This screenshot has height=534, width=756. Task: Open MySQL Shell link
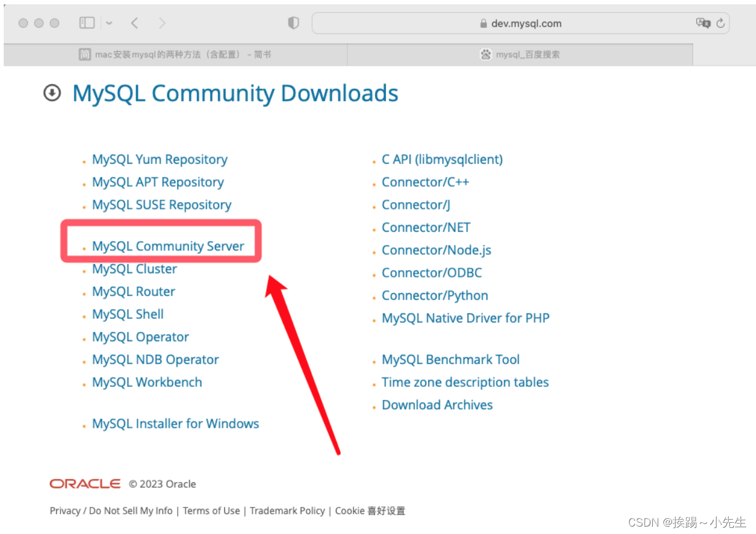point(128,314)
